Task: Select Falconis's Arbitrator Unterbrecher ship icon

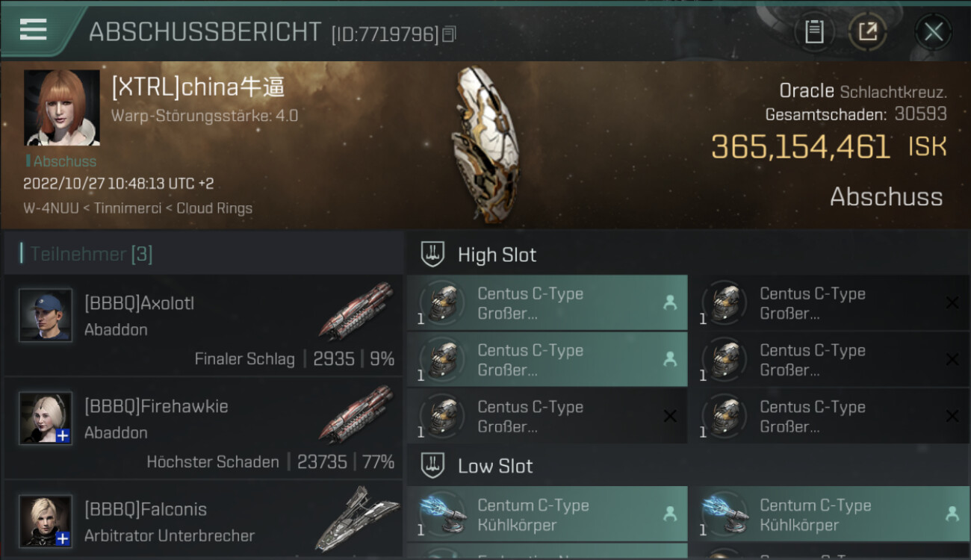Action: pyautogui.click(x=356, y=517)
